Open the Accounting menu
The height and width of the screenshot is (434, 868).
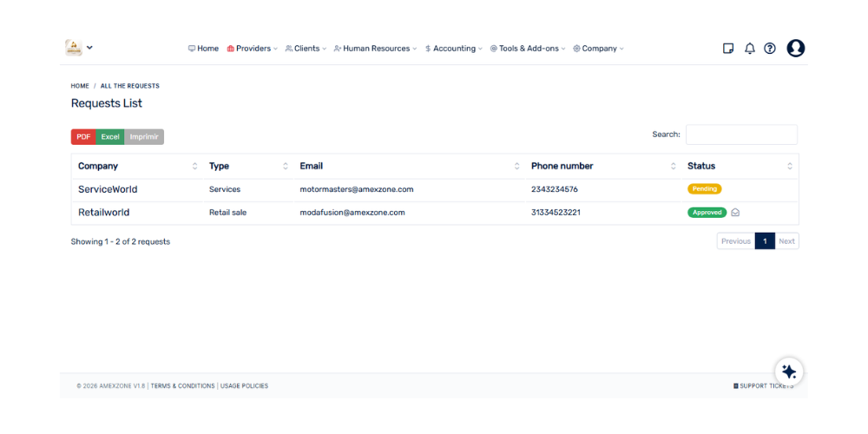tap(454, 49)
